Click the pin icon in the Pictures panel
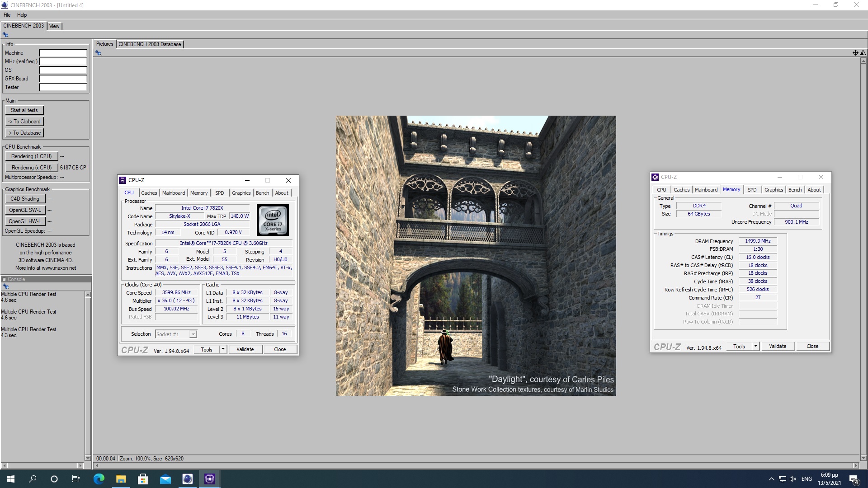868x488 pixels. [x=98, y=53]
